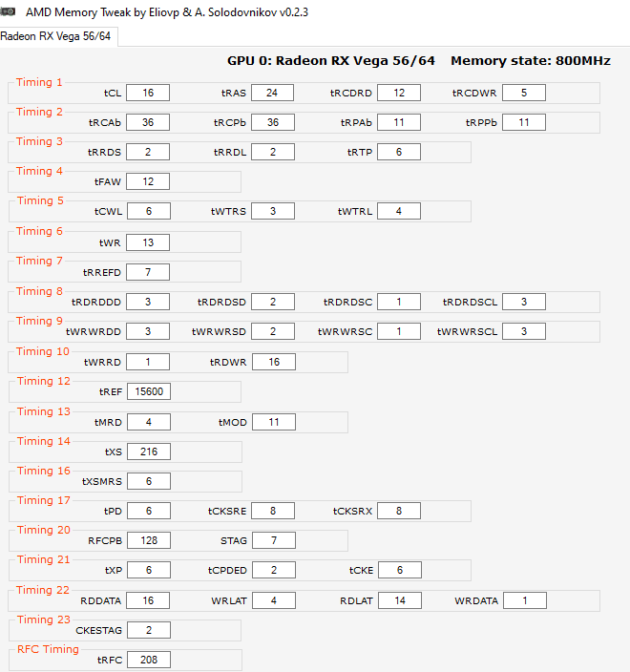Screen dimensions: 630x672
Task: Click the tCPDED value field
Action: click(273, 570)
